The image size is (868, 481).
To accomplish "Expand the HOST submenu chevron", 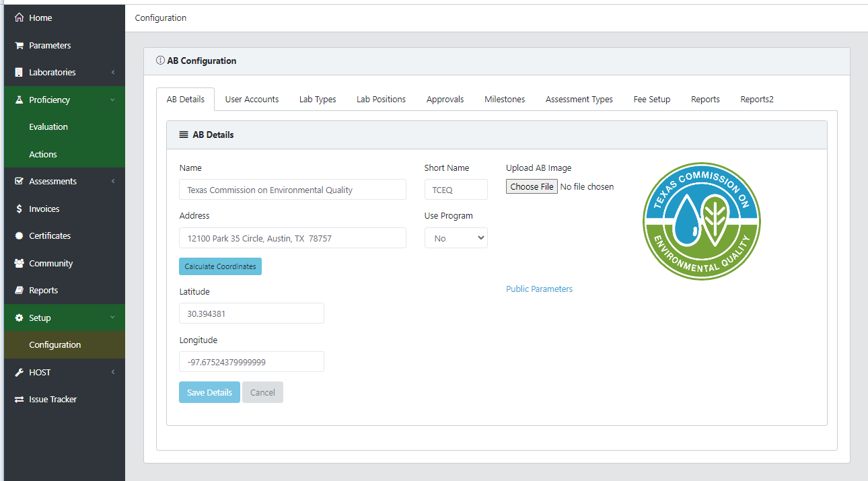I will [113, 373].
